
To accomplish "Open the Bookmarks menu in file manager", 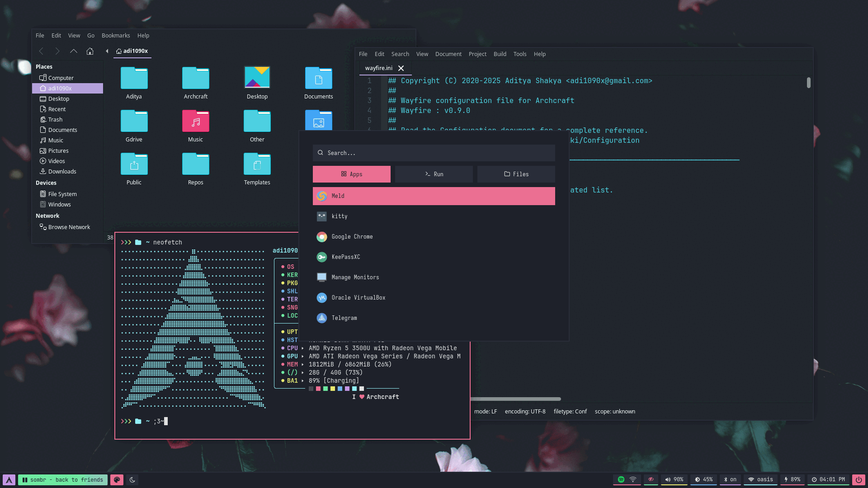I will [116, 36].
